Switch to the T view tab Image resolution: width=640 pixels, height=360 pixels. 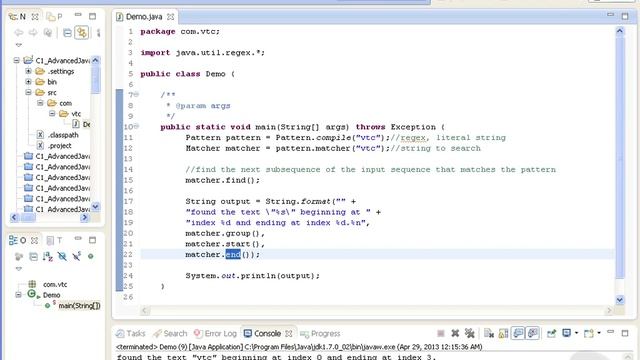[54, 240]
